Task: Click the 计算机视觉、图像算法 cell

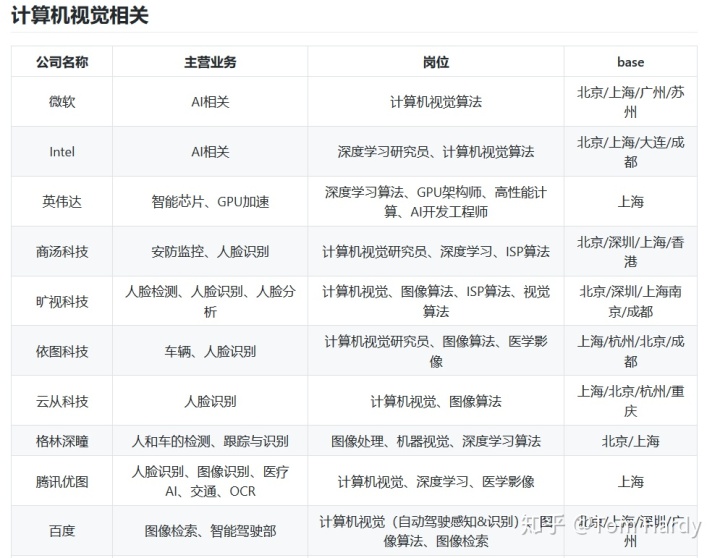Action: click(436, 402)
